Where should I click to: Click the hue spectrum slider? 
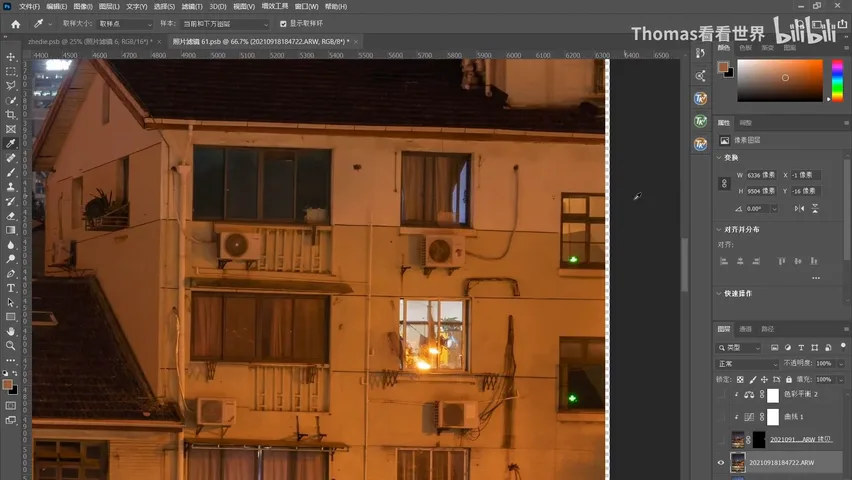(837, 80)
